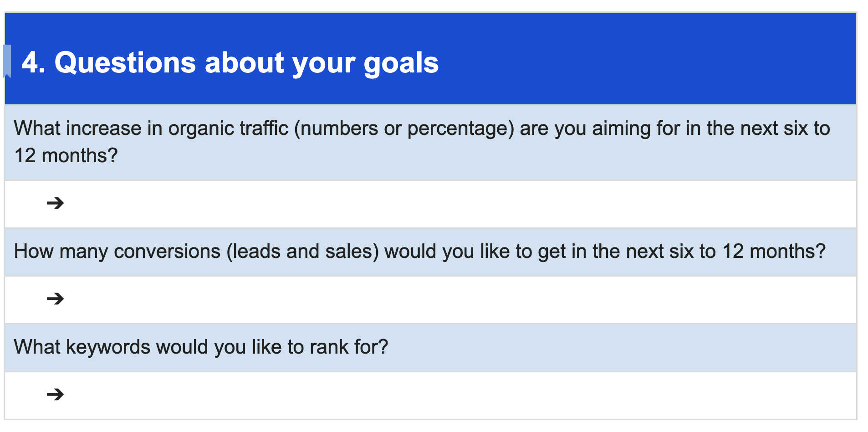Click the answer field for conversions goal
The height and width of the screenshot is (432, 868).
[x=430, y=300]
